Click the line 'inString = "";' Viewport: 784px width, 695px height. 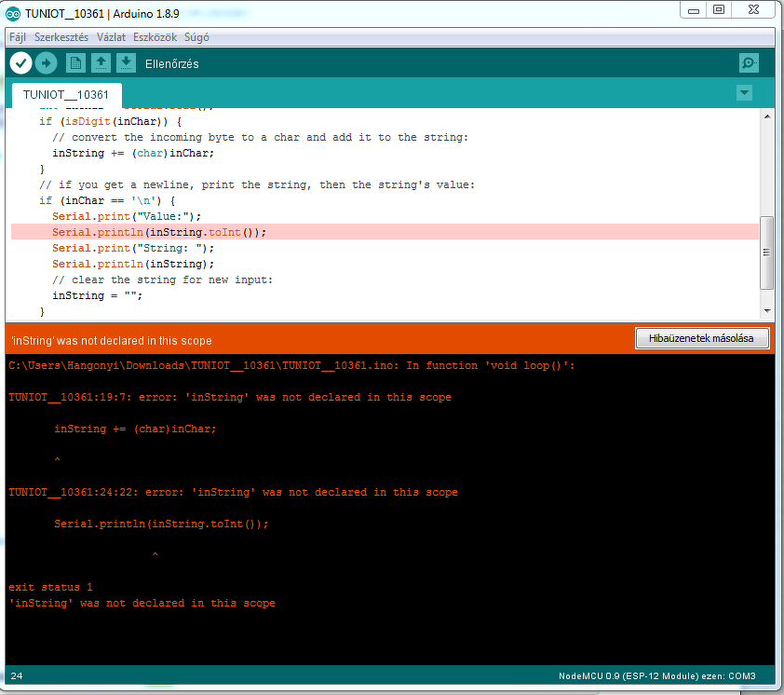tap(97, 295)
